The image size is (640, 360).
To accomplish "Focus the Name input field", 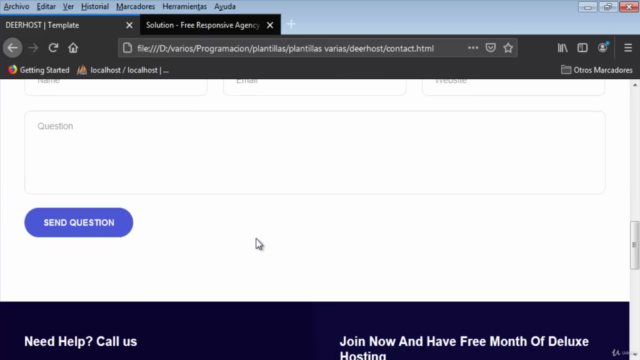I will pos(116,86).
